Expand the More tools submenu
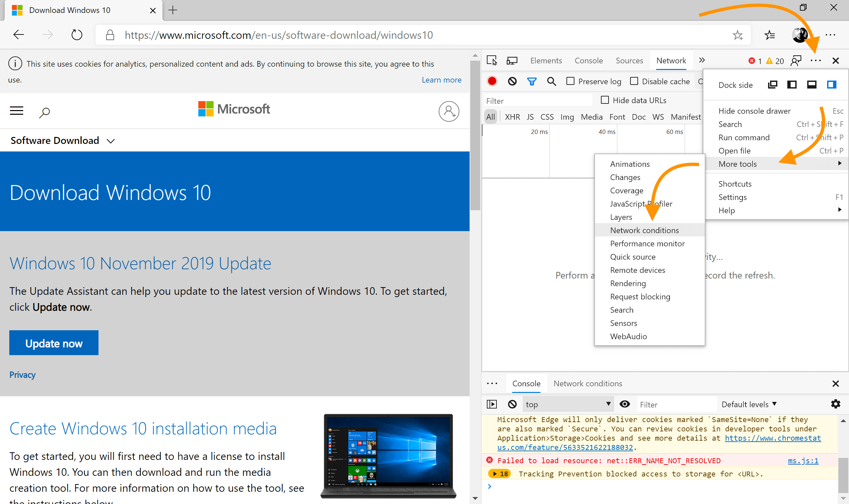The image size is (849, 504). 776,164
